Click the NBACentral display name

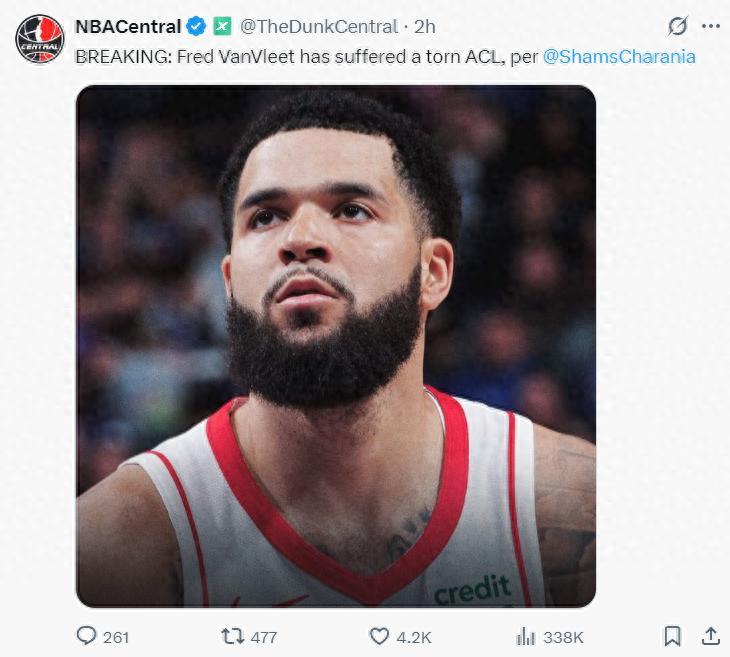(x=128, y=26)
